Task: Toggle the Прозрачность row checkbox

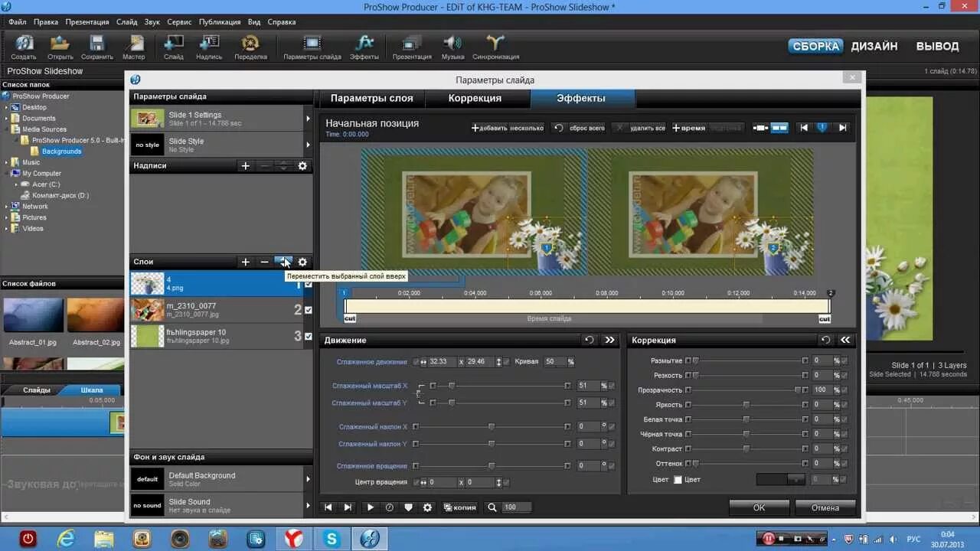Action: tap(844, 390)
